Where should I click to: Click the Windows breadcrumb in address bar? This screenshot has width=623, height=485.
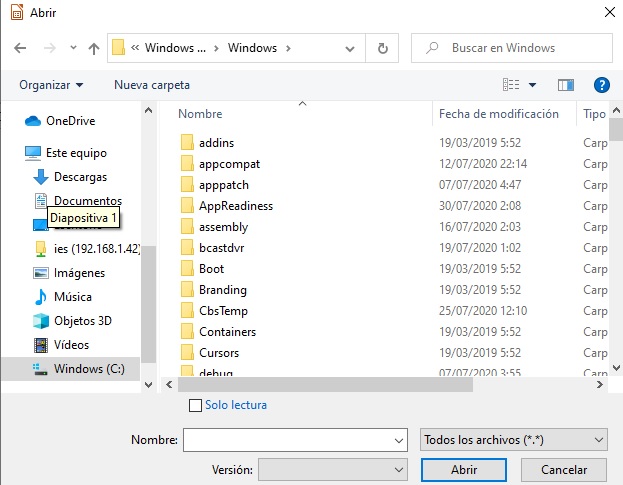pos(252,48)
